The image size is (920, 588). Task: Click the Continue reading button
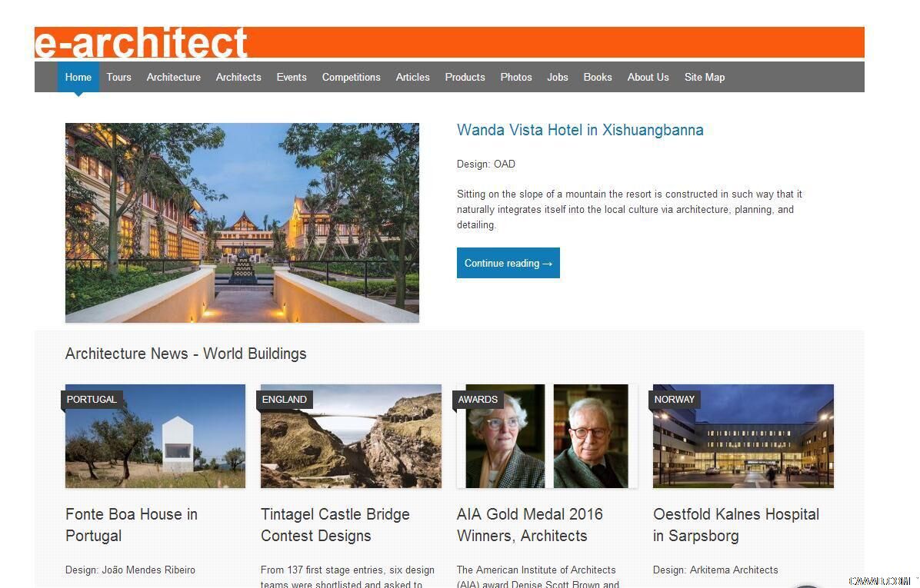(x=508, y=263)
